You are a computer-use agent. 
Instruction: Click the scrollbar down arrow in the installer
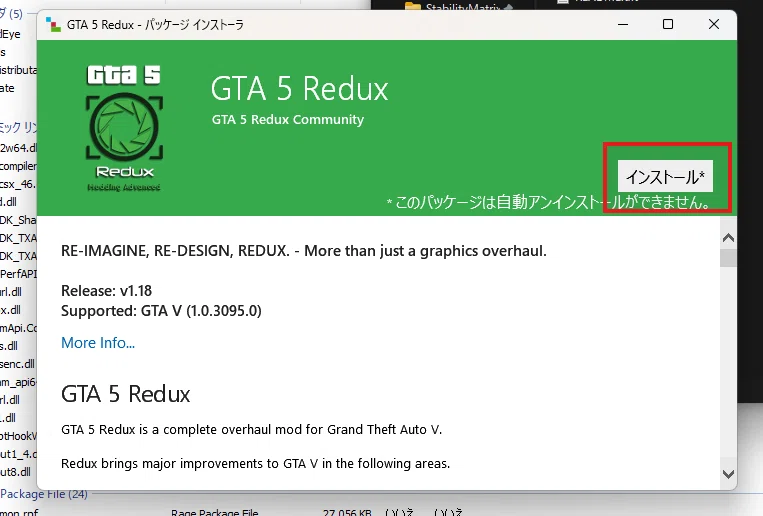click(x=728, y=474)
